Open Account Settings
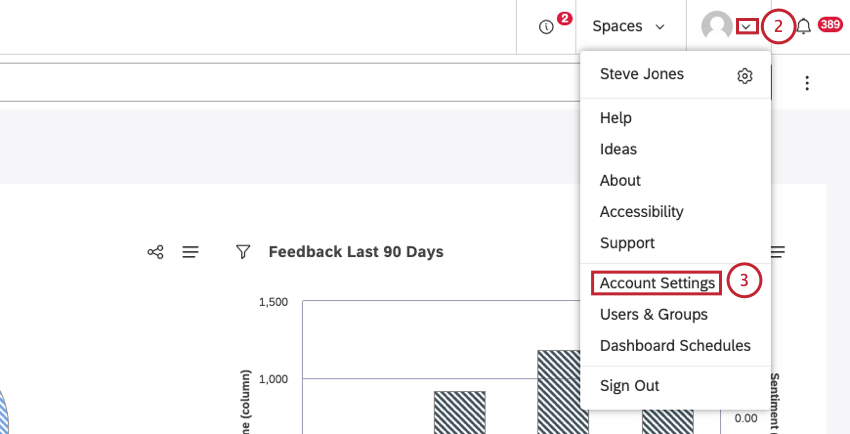 click(657, 283)
